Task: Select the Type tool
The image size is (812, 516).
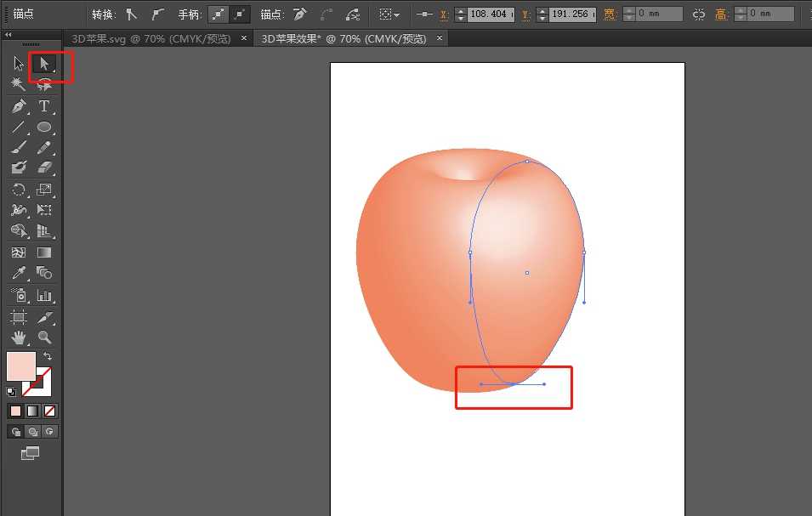Action: tap(44, 105)
